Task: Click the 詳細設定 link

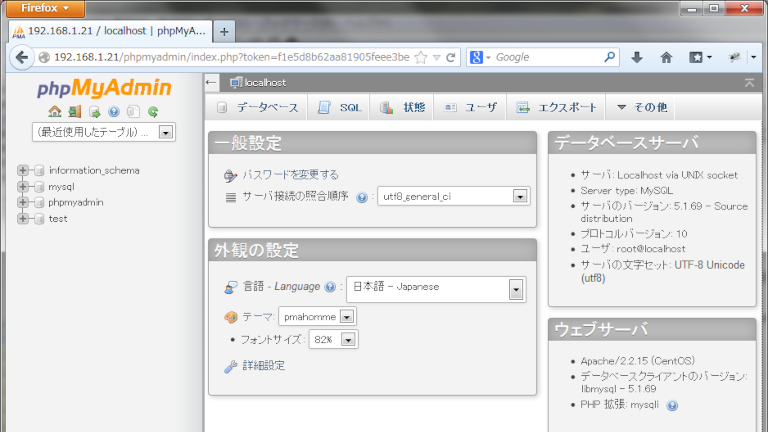Action: tap(264, 365)
